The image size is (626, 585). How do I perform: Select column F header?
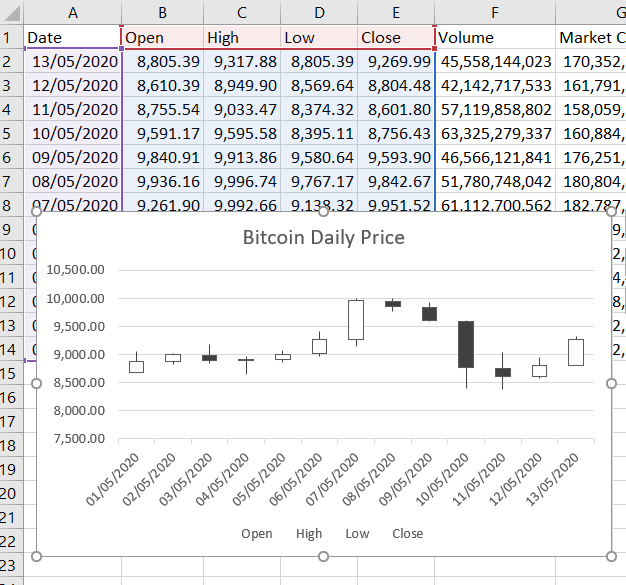[x=495, y=13]
